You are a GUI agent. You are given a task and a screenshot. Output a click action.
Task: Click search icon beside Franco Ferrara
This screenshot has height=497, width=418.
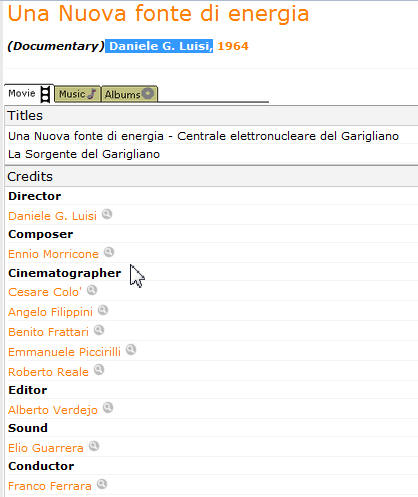coord(102,484)
